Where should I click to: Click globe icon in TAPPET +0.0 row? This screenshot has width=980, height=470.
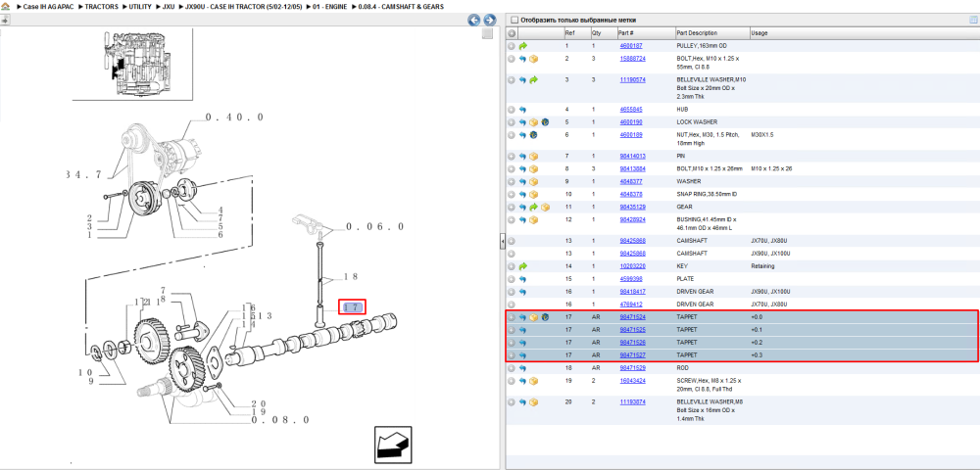pyautogui.click(x=544, y=317)
